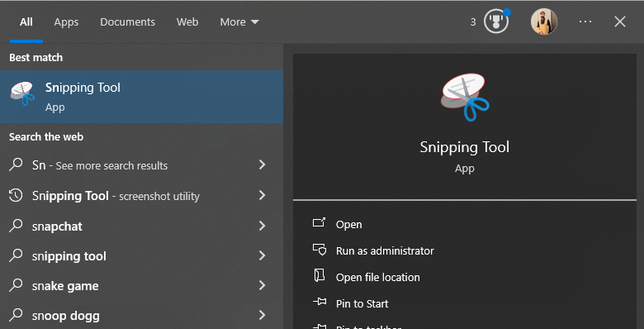The width and height of the screenshot is (644, 329).
Task: Expand arrow for snoop dogg suggestion
Action: tap(262, 315)
